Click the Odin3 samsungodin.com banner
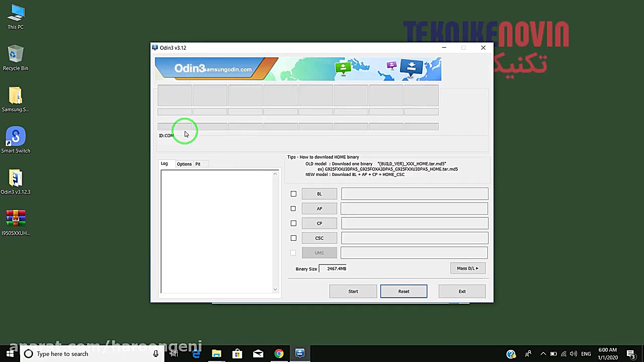 [298, 69]
